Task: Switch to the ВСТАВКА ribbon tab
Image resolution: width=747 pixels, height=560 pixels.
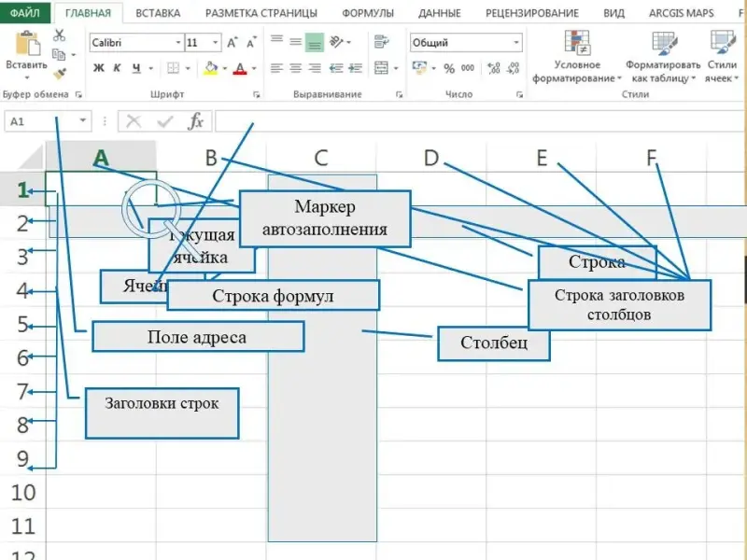Action: 158,13
